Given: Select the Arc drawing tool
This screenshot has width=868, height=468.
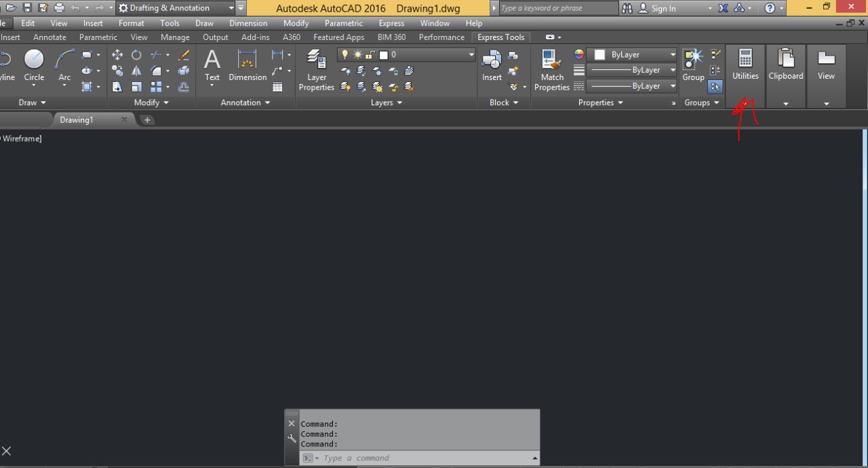Looking at the screenshot, I should click(64, 66).
